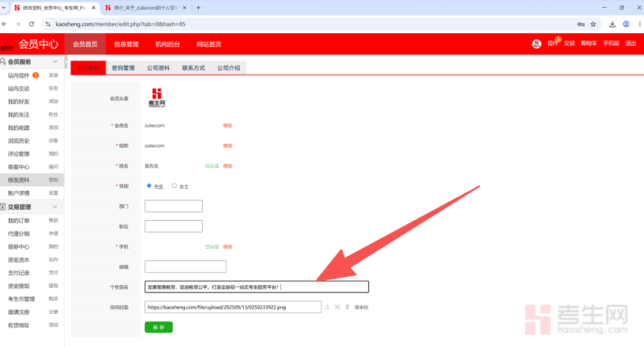The image size is (644, 347).
Task: Open 我的订单 in the sidebar
Action: point(19,221)
